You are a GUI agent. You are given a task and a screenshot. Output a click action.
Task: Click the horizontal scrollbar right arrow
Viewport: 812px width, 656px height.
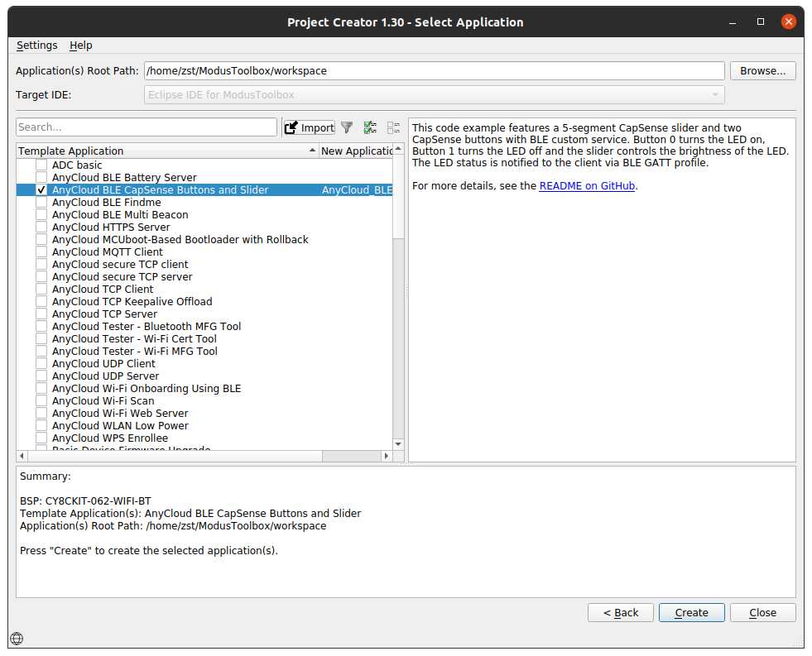tap(387, 456)
